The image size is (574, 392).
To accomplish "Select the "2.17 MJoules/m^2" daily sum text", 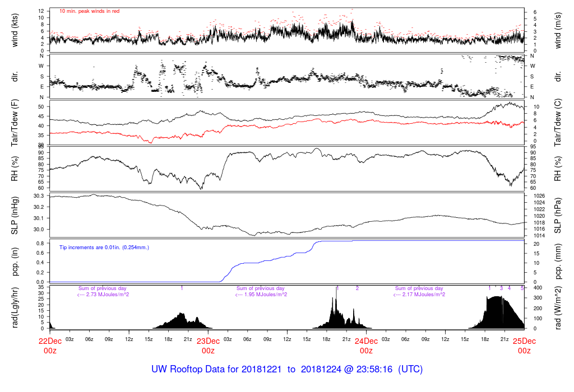I will 424,295.
